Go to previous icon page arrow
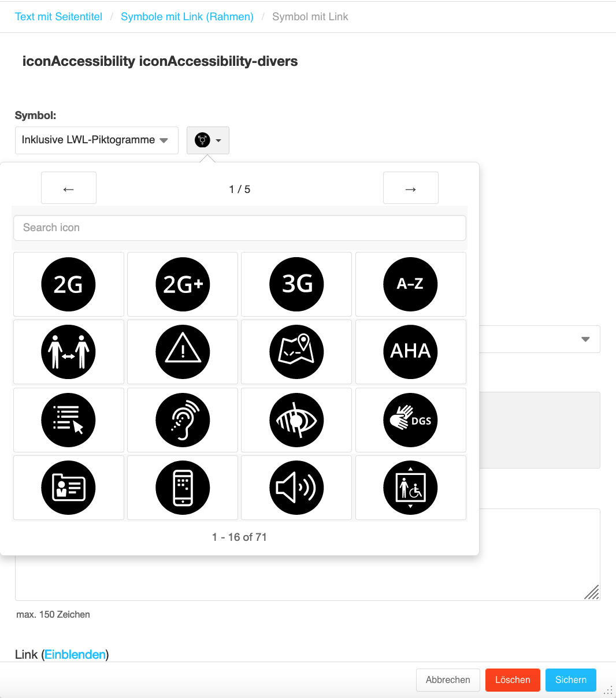The image size is (616, 698). click(x=69, y=188)
